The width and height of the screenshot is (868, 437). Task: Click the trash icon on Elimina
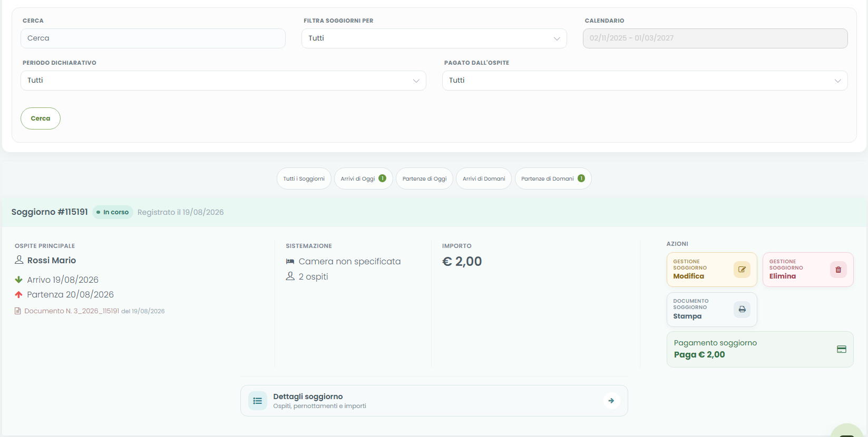[x=838, y=270]
